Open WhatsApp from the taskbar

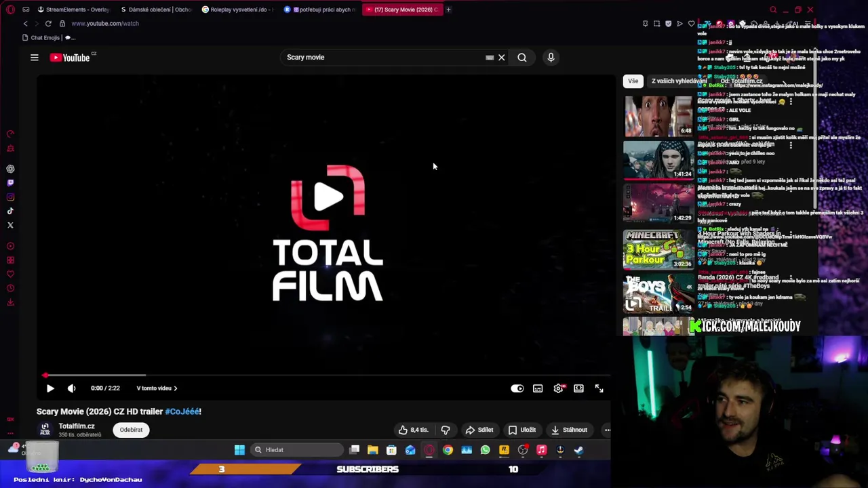485,450
